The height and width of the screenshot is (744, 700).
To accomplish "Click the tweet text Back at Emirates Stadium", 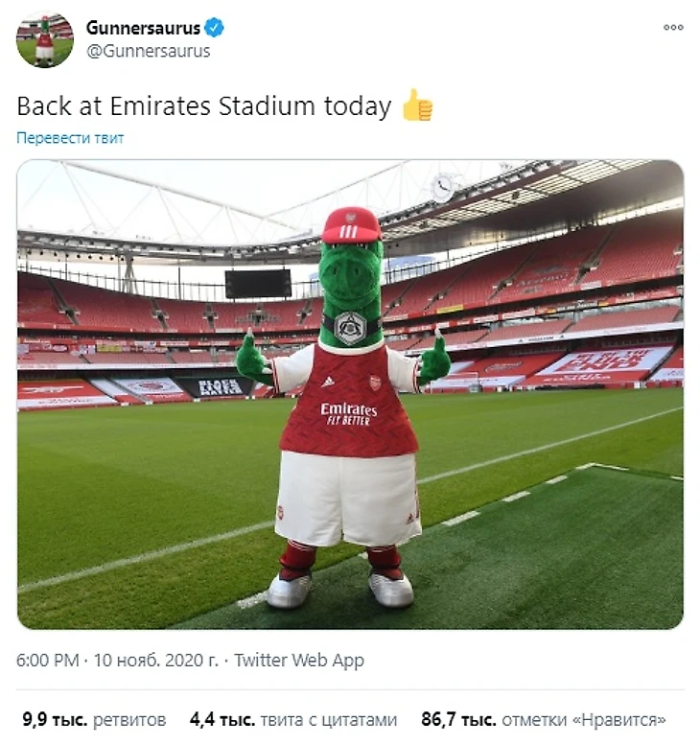I will coord(203,105).
